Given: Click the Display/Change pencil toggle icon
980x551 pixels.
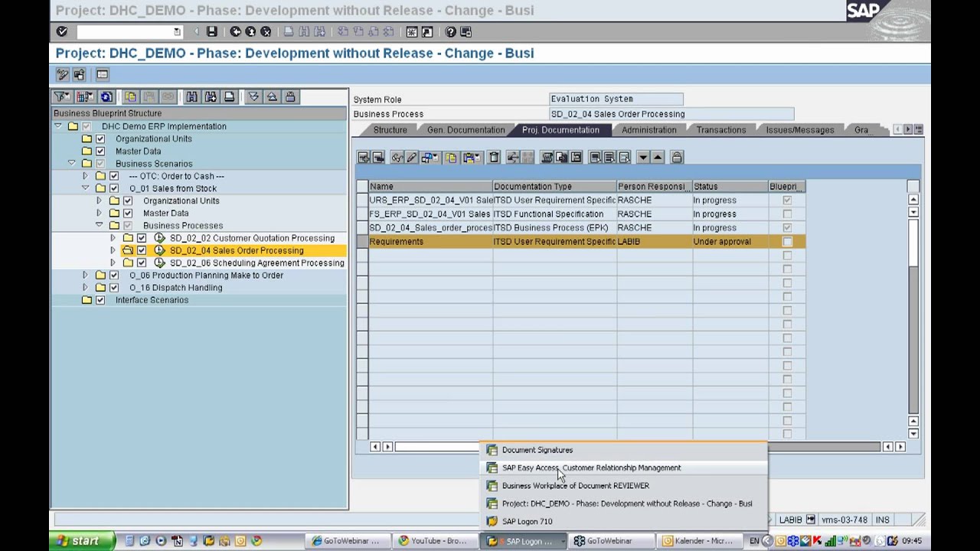Looking at the screenshot, I should tap(63, 74).
